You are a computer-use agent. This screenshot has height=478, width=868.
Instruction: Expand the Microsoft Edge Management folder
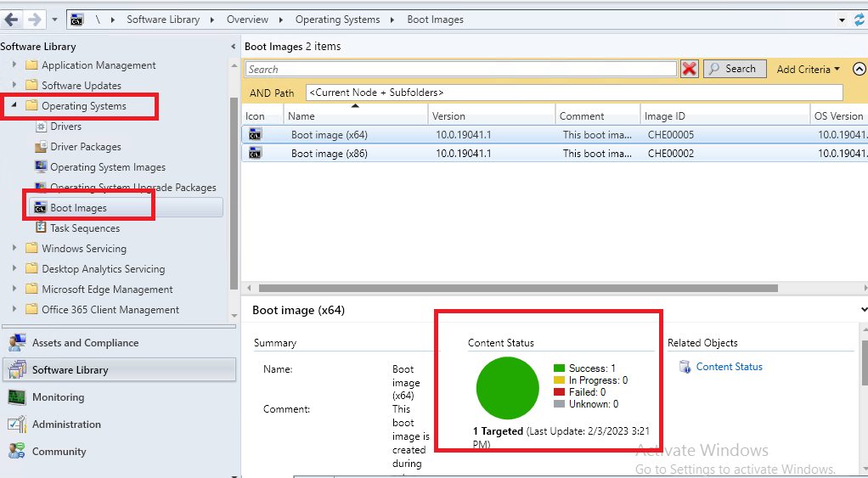(15, 289)
